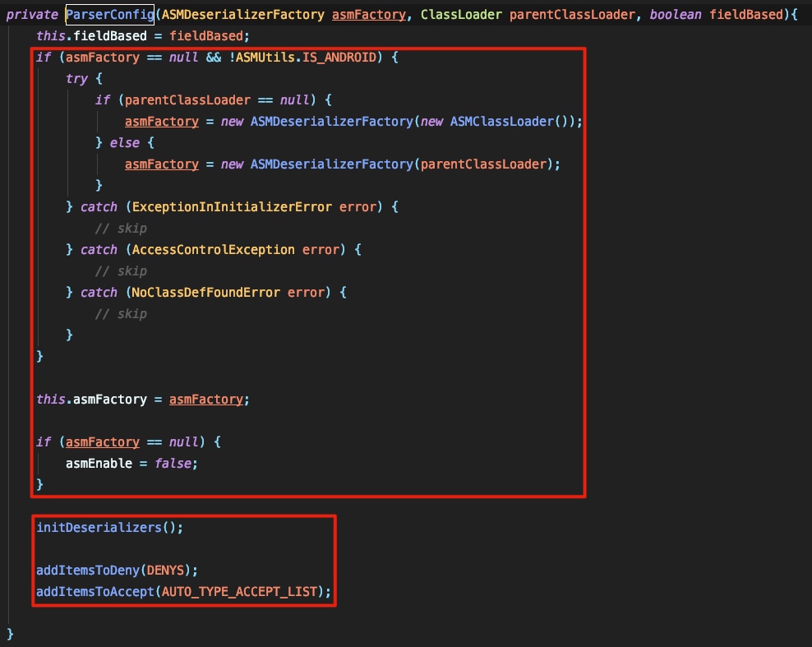Click the boolean keyword in the parameter list

[x=673, y=14]
